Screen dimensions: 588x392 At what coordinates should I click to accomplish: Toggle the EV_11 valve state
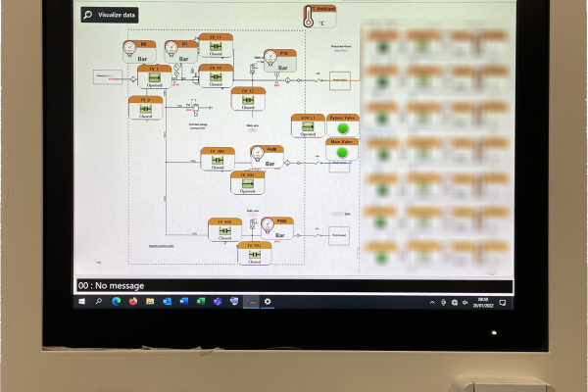(216, 46)
